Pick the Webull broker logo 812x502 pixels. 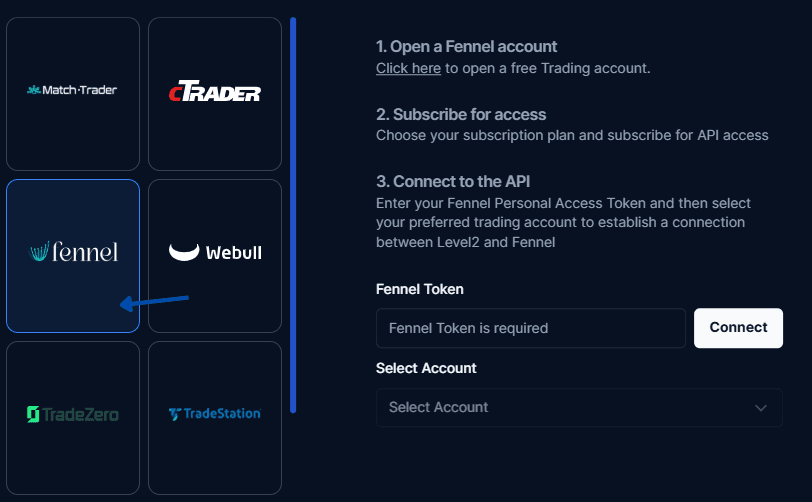click(215, 252)
